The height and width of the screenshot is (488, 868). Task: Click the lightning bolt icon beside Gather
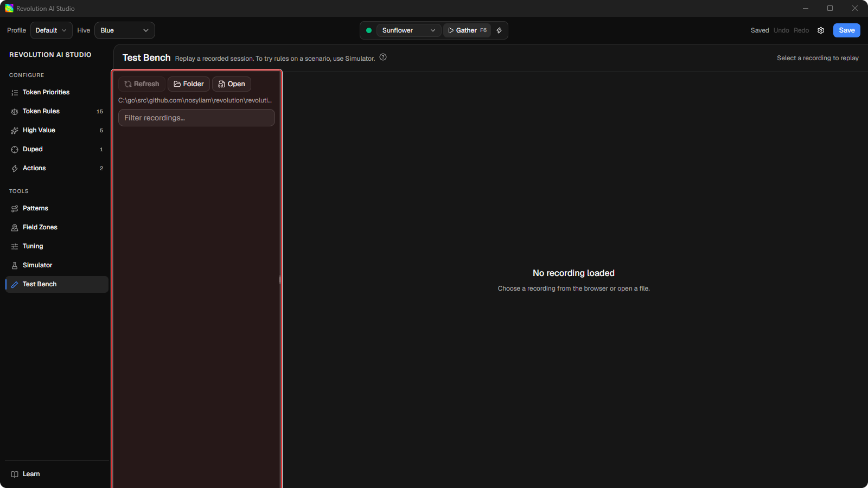tap(499, 30)
